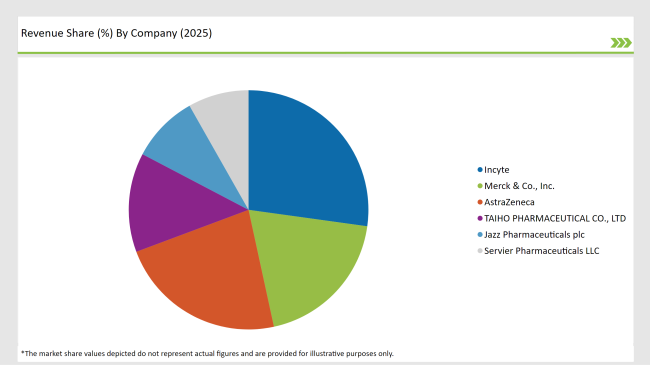Screen dimensions: 650x370
Task: Click the Merck & Co. legend color dot
Action: tap(480, 186)
